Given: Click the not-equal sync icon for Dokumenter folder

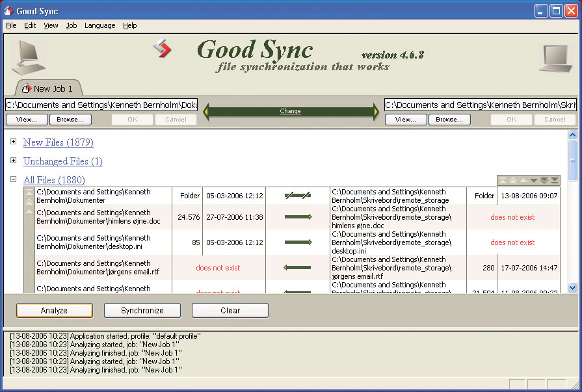Looking at the screenshot, I should (x=298, y=196).
